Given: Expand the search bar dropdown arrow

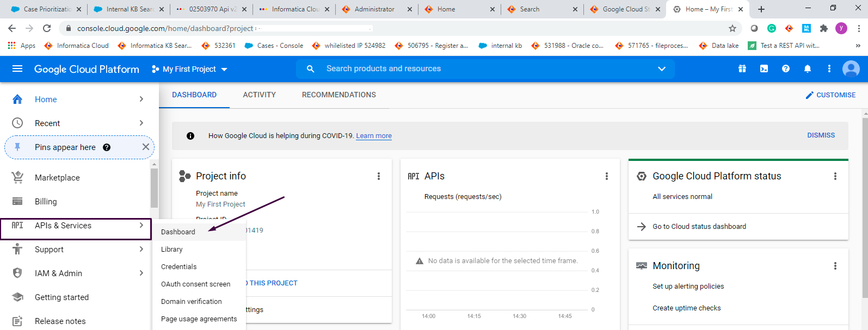Looking at the screenshot, I should [662, 69].
